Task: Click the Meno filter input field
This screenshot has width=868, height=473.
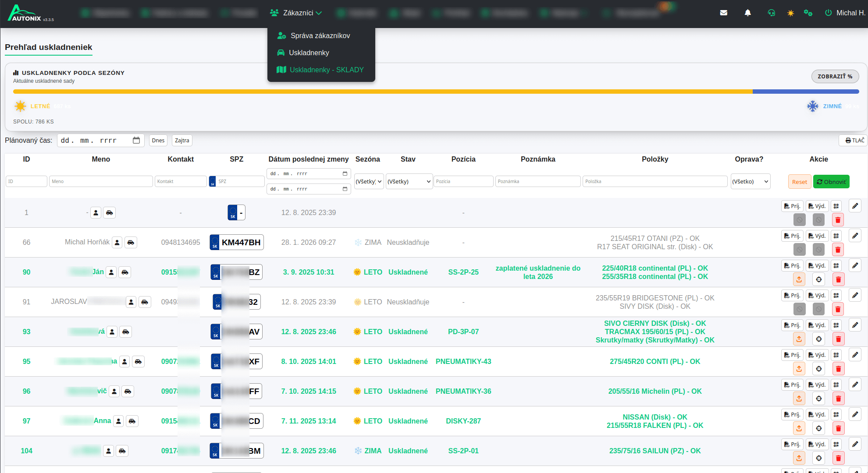Action: tap(101, 181)
